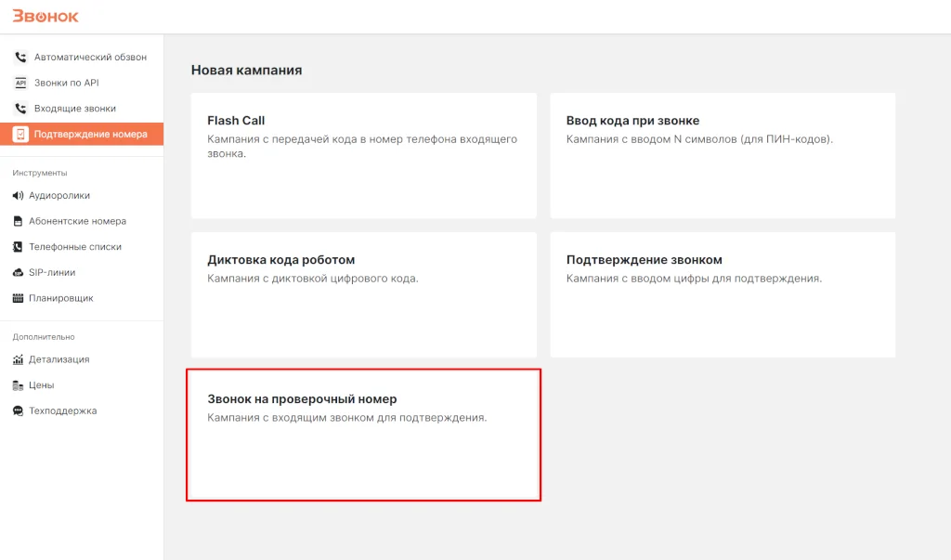Select Подтверждение звонком campaign card
The height and width of the screenshot is (560, 951).
(723, 294)
